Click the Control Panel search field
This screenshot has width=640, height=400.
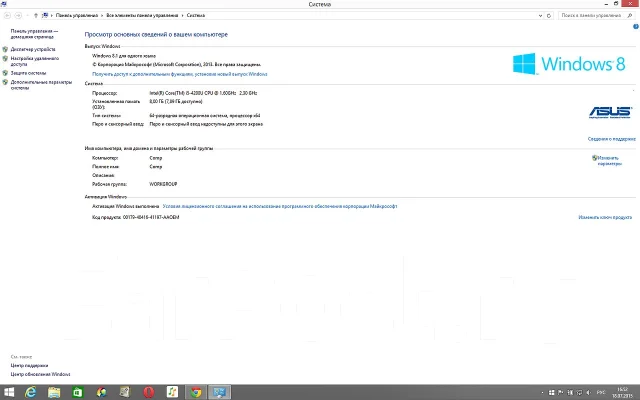pos(592,16)
